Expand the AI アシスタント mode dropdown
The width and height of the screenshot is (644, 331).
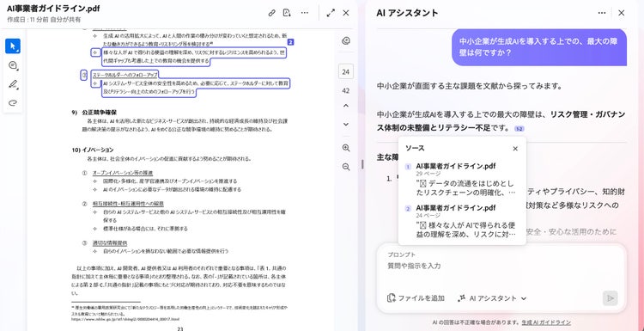click(492, 298)
